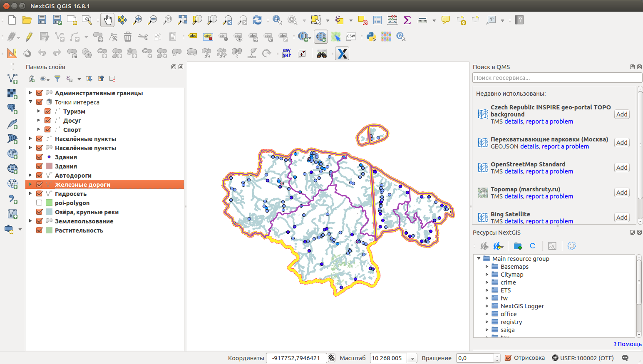Add the OpenStreetMap Standard service

point(622,168)
